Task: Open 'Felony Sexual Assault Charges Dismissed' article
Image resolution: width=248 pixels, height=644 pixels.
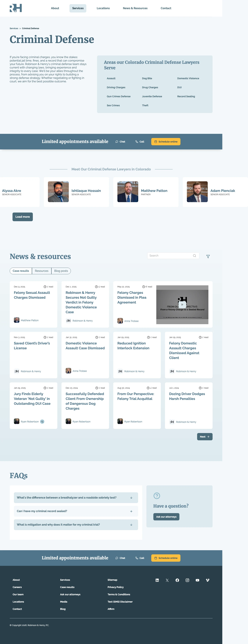Action: pyautogui.click(x=32, y=295)
